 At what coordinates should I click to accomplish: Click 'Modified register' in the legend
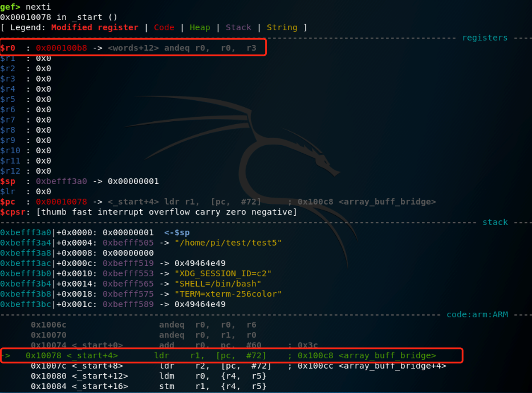tap(95, 27)
